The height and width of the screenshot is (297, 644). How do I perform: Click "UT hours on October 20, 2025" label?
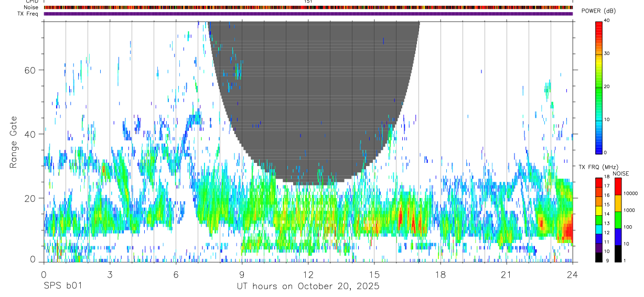[x=308, y=287]
